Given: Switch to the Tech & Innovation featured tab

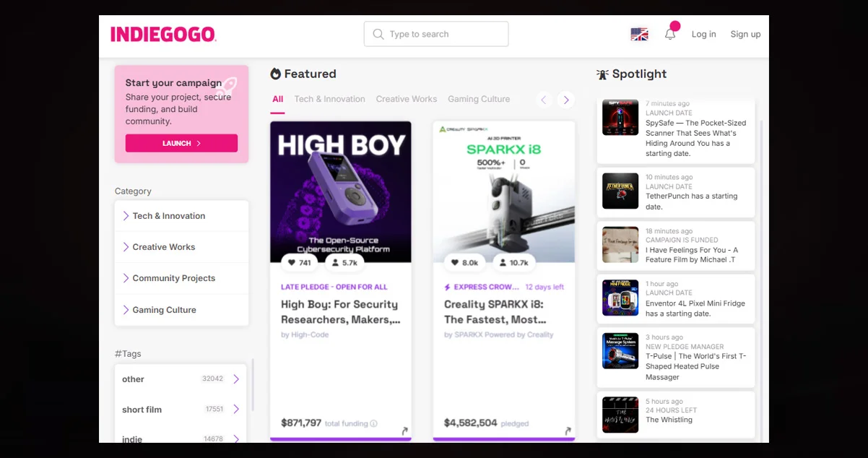Looking at the screenshot, I should coord(329,99).
